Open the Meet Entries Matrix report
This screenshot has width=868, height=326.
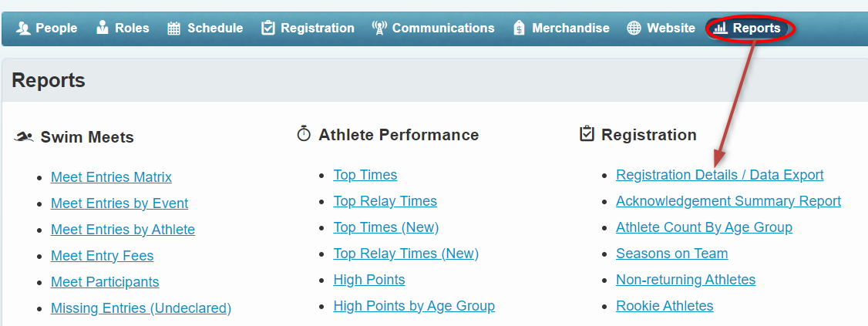(x=111, y=177)
